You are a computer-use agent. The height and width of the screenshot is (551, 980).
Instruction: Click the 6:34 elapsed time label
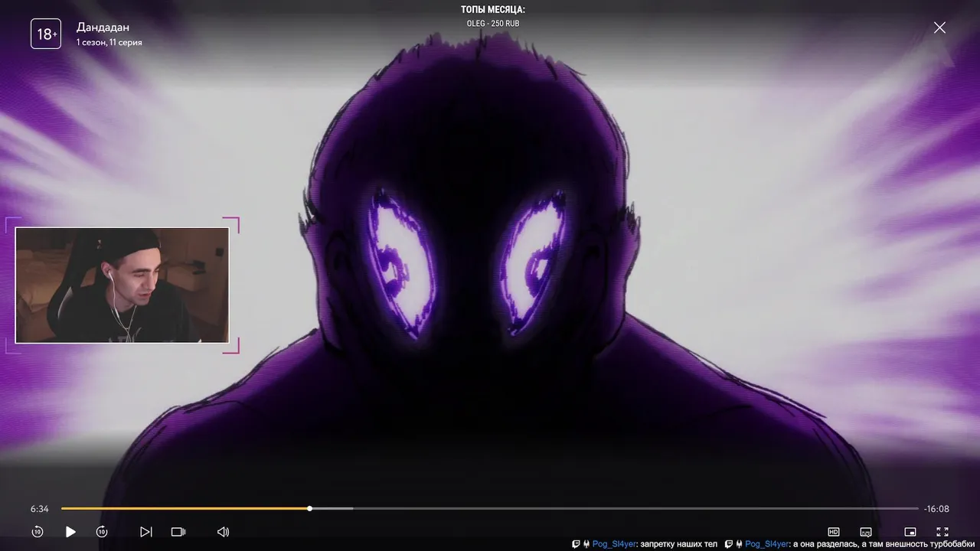[x=40, y=509]
